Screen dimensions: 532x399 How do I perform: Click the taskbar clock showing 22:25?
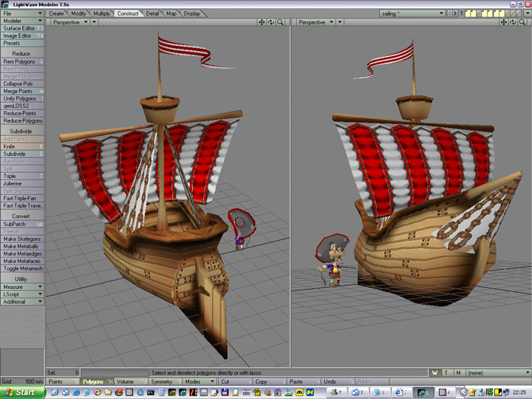[519, 392]
